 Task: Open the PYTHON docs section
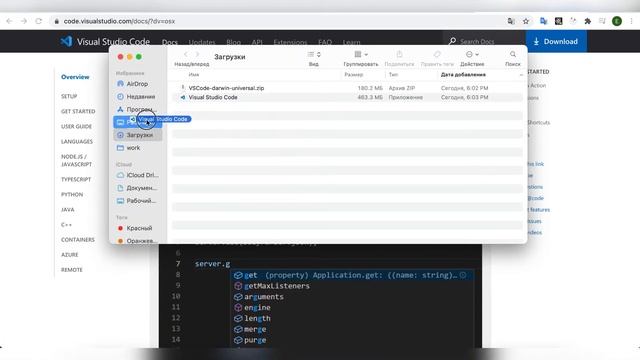72,195
